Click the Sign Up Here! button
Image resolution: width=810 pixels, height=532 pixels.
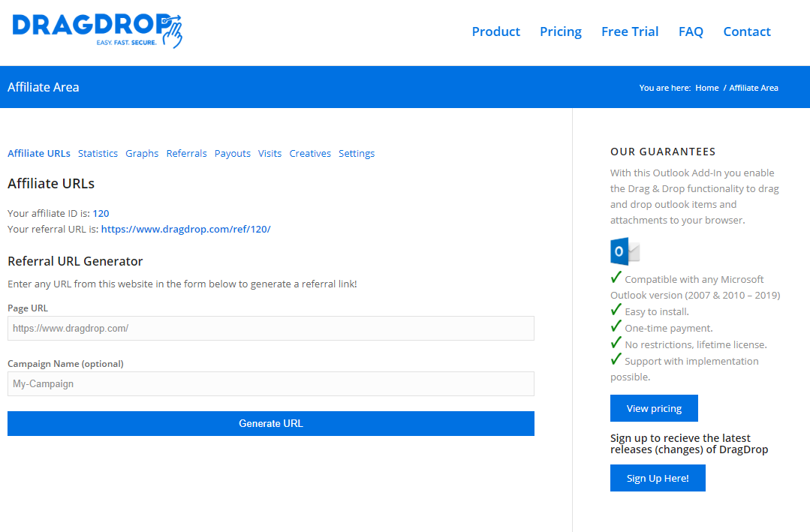658,478
